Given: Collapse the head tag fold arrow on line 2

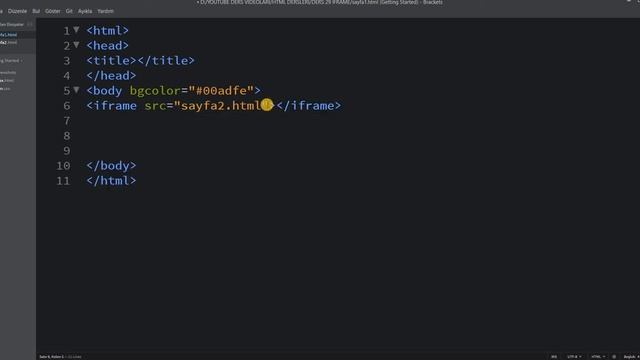Looking at the screenshot, I should pyautogui.click(x=76, y=45).
